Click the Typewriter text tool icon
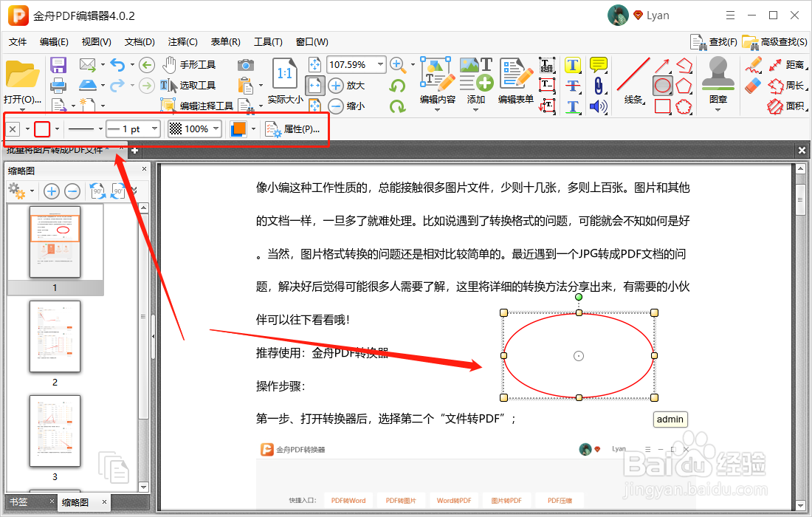The width and height of the screenshot is (812, 517). tap(547, 65)
